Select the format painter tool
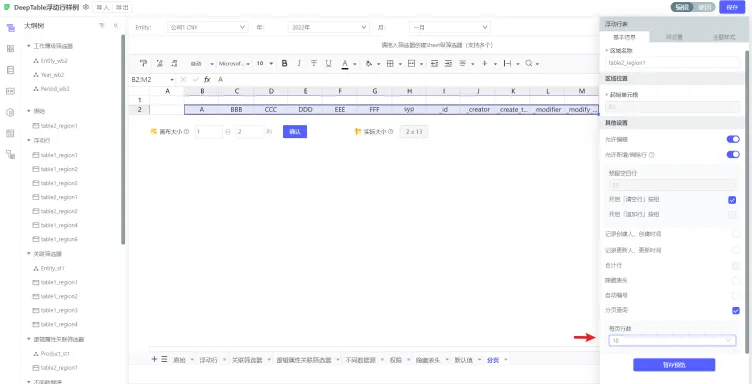This screenshot has width=752, height=384. pyautogui.click(x=143, y=63)
